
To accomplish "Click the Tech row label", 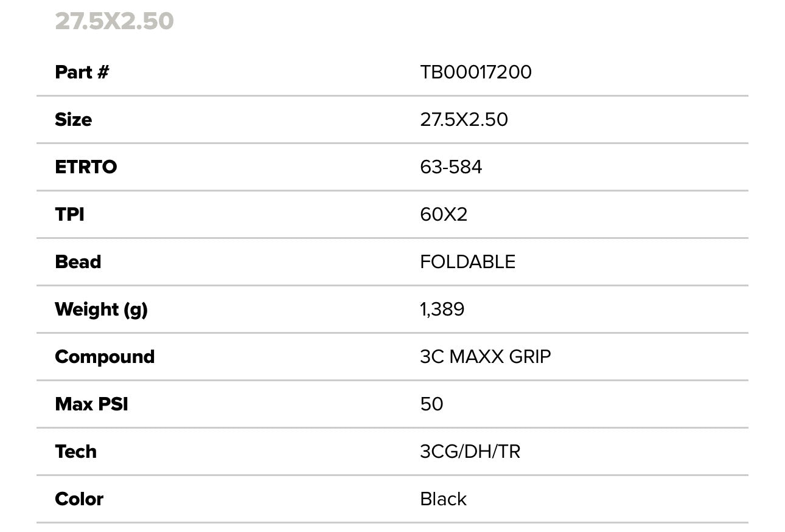I will 75,452.
